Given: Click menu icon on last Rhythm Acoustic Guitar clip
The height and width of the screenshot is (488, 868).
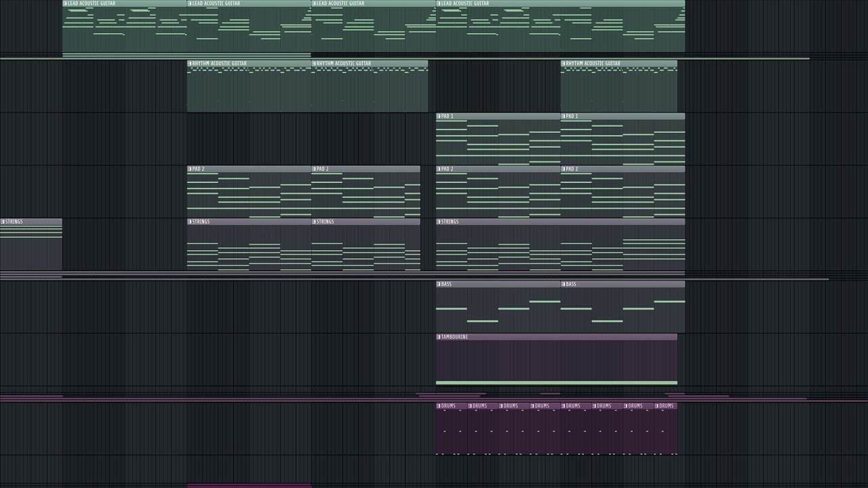Looking at the screenshot, I should pyautogui.click(x=564, y=64).
